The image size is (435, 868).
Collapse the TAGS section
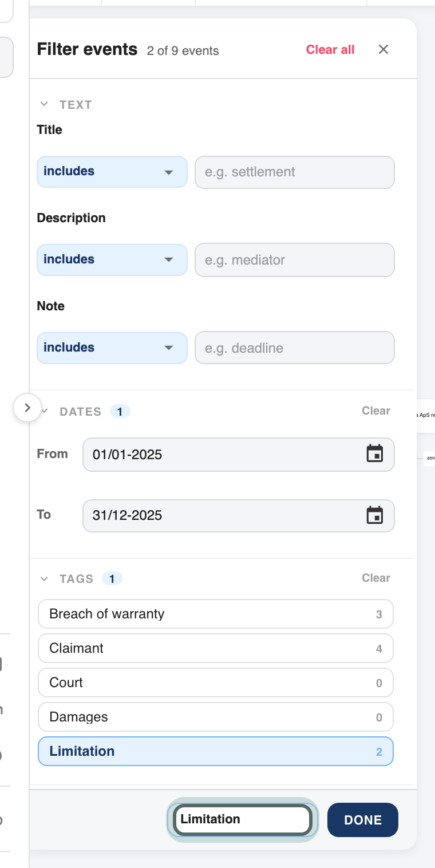tap(44, 579)
